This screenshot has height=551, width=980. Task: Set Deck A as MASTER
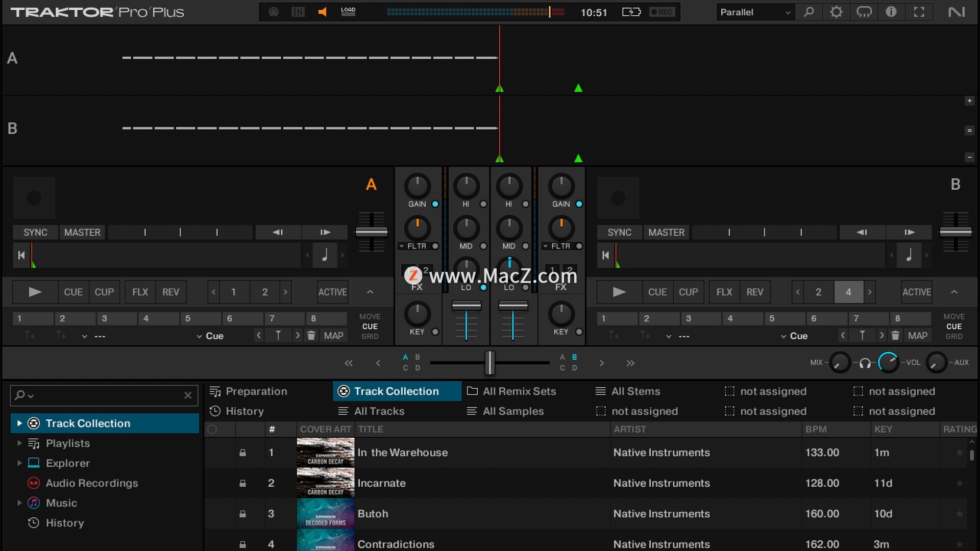point(82,232)
